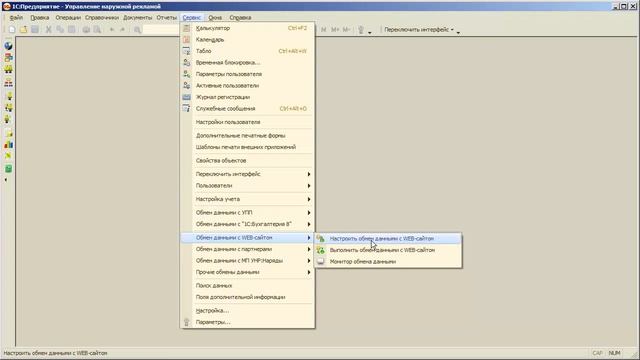Click the Calculator icon in Сервис menu

(x=187, y=28)
